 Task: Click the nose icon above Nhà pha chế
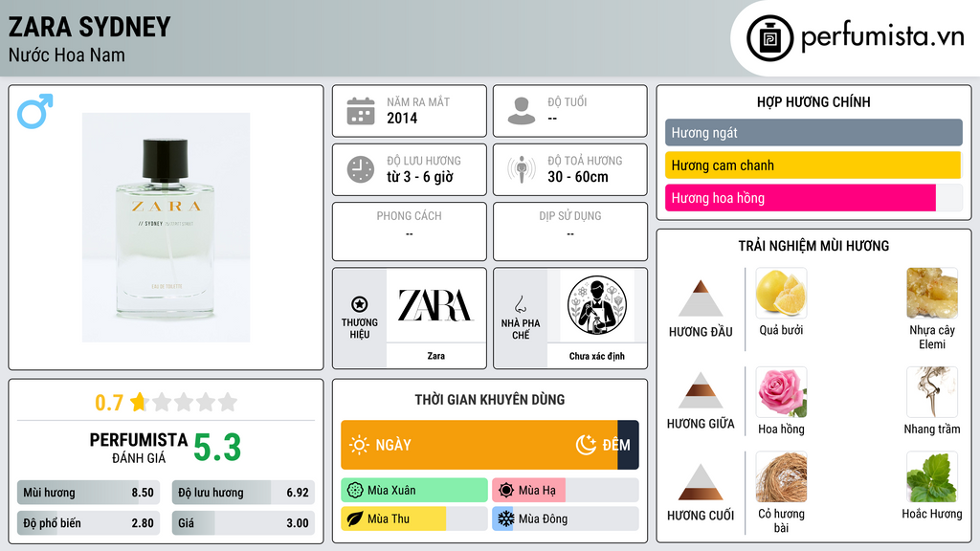(520, 304)
